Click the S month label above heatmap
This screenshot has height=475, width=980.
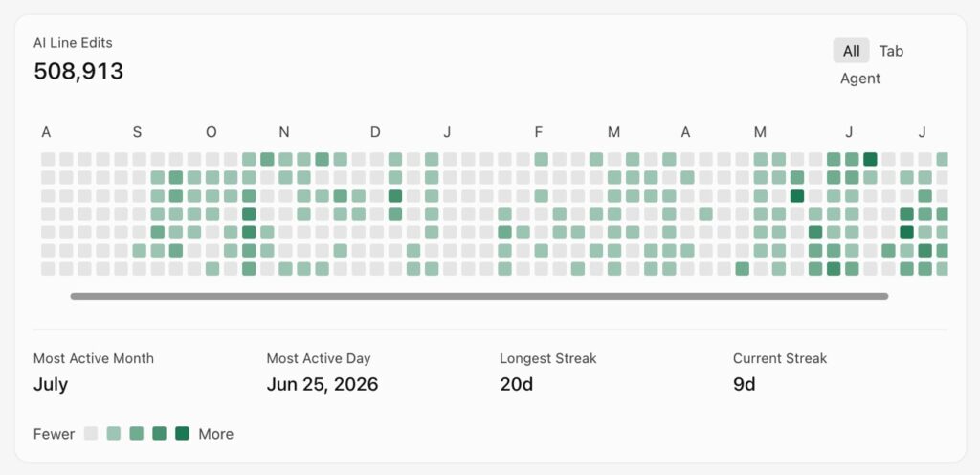point(137,132)
